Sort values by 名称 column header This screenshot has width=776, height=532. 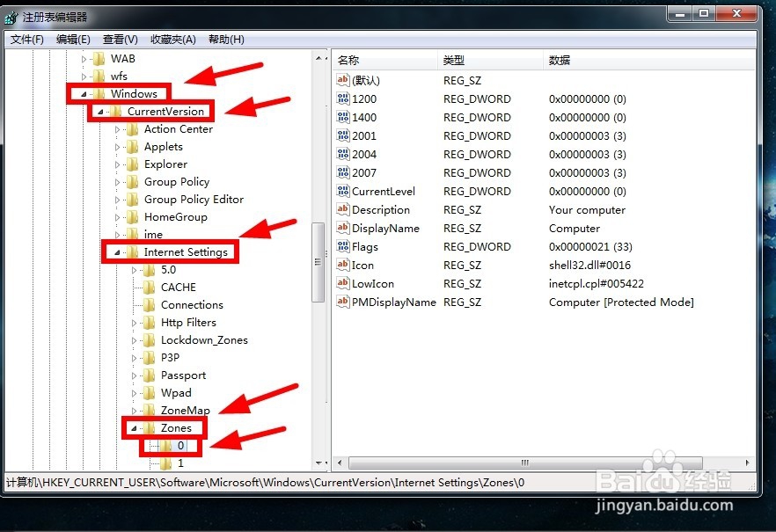tap(385, 61)
